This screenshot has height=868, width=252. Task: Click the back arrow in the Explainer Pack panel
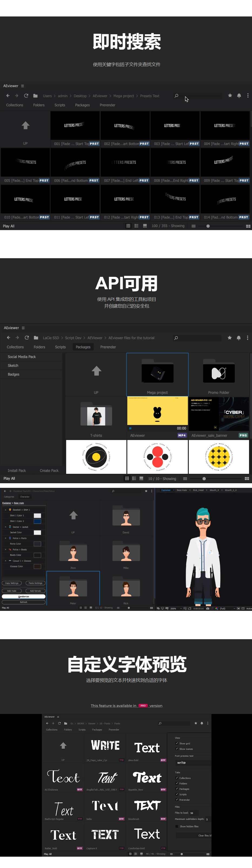[x=5, y=491]
